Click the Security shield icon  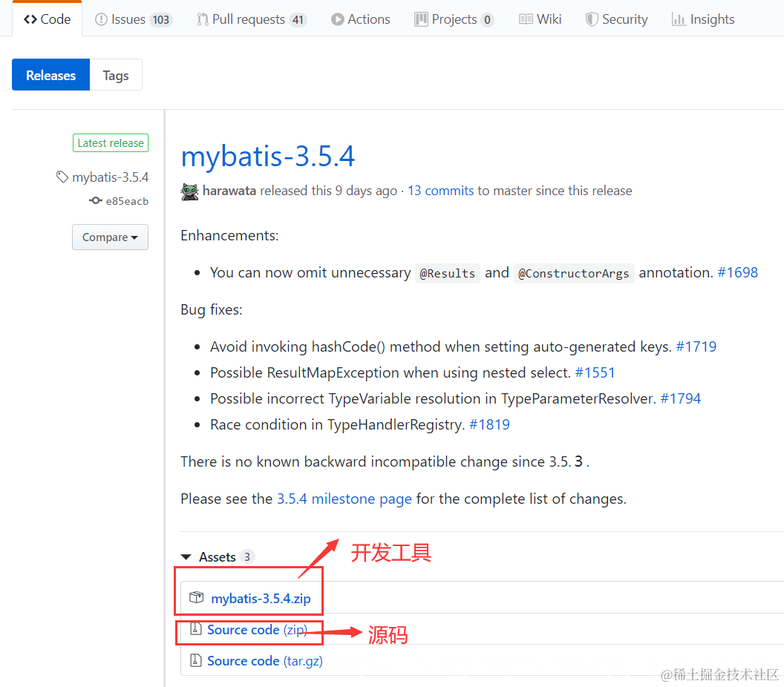(592, 19)
